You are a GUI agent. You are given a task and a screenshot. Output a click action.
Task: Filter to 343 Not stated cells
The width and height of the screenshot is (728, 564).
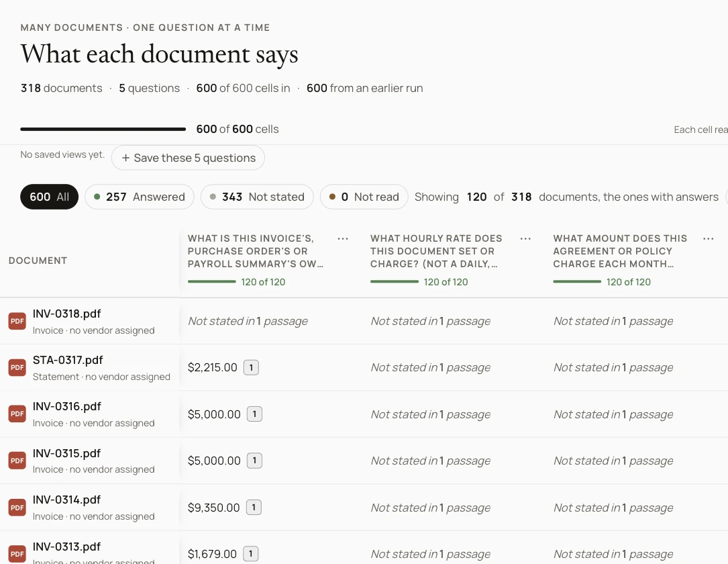click(x=257, y=197)
